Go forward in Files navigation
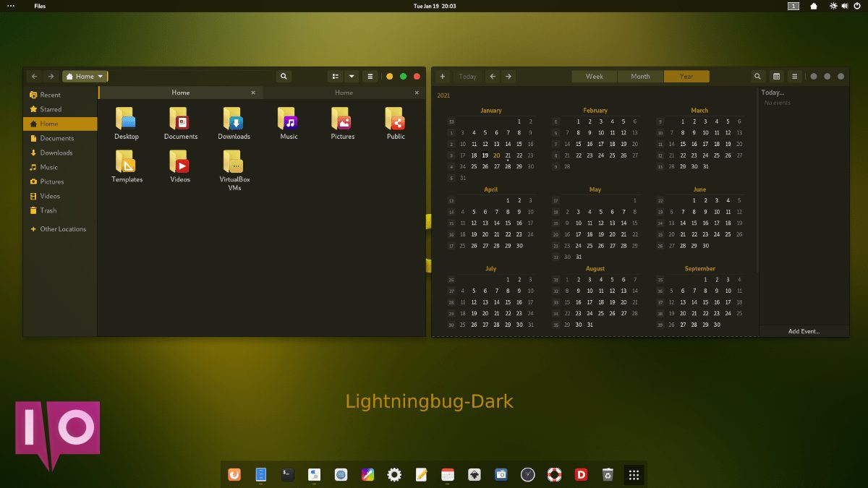 51,76
